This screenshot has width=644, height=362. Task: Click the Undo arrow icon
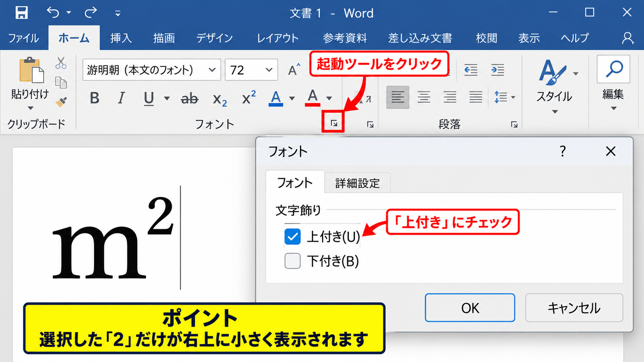coord(53,13)
